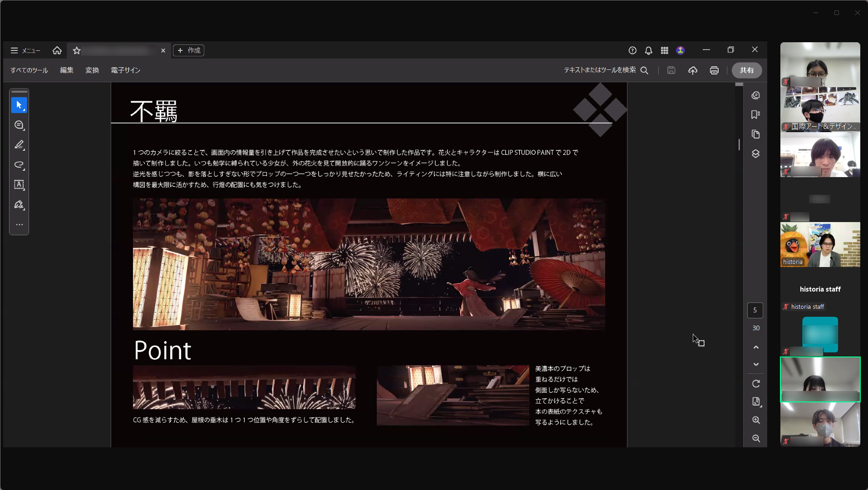Open the notifications bell
The image size is (868, 490).
[x=648, y=50]
